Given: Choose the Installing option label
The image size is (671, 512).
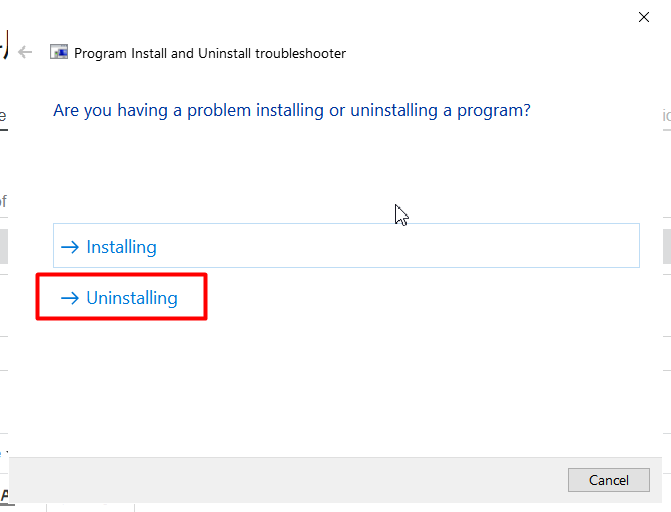Looking at the screenshot, I should pyautogui.click(x=121, y=247).
